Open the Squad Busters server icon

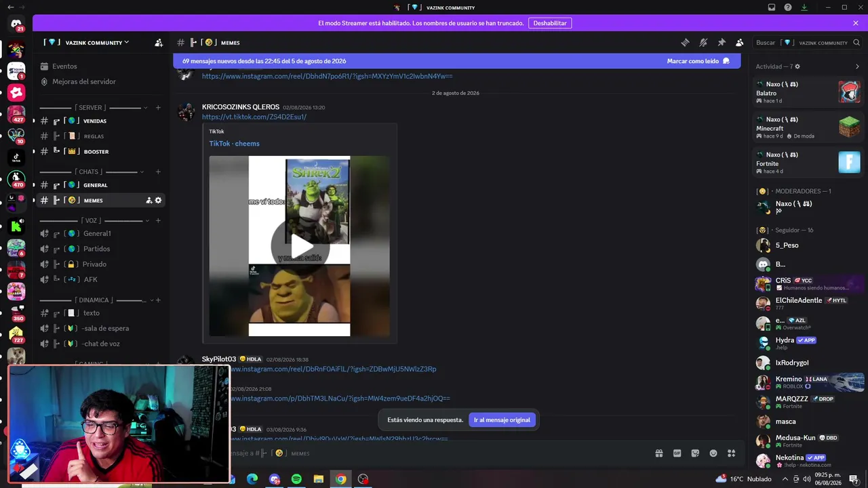pyautogui.click(x=16, y=71)
